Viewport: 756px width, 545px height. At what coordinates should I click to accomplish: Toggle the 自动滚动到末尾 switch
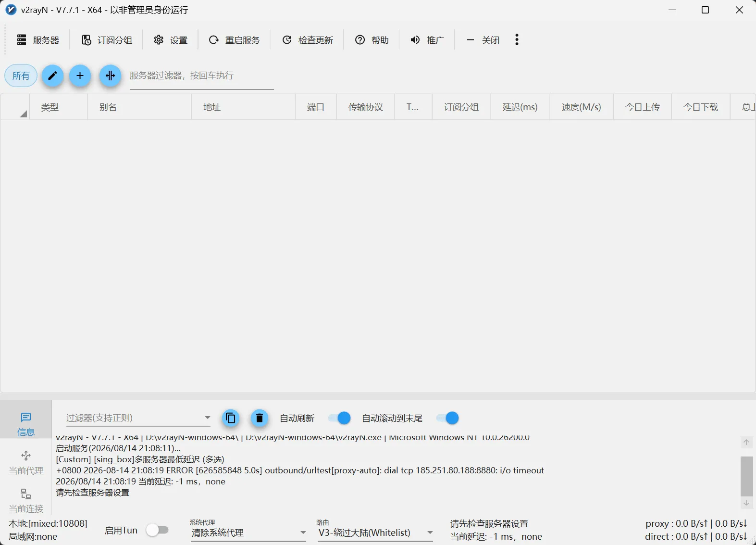click(x=447, y=418)
